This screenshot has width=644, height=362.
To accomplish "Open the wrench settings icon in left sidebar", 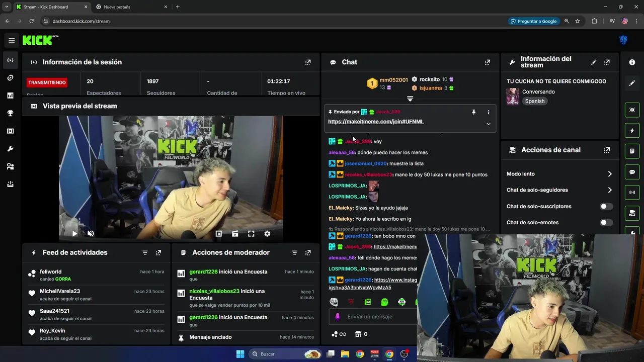I will click(10, 149).
